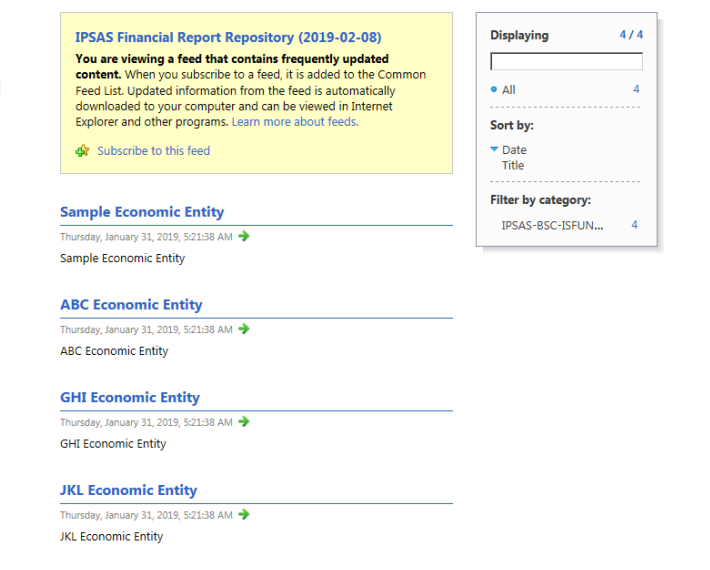Click the star icon beside Subscribe to this feed

[x=82, y=151]
